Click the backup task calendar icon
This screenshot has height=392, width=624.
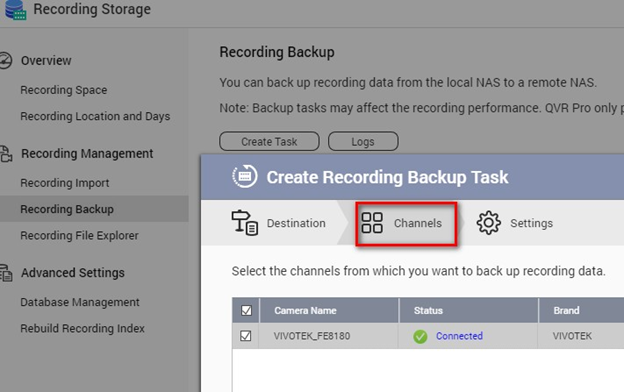245,176
